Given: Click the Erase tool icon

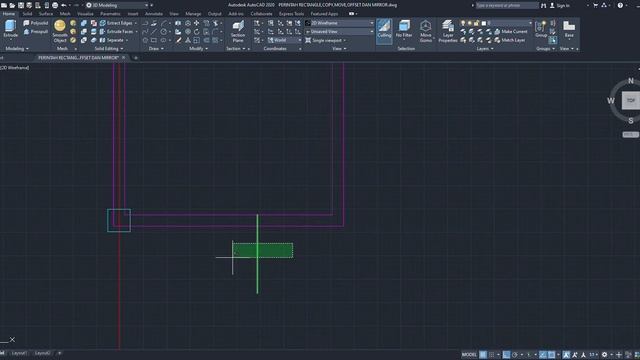Looking at the screenshot, I should pos(178,40).
